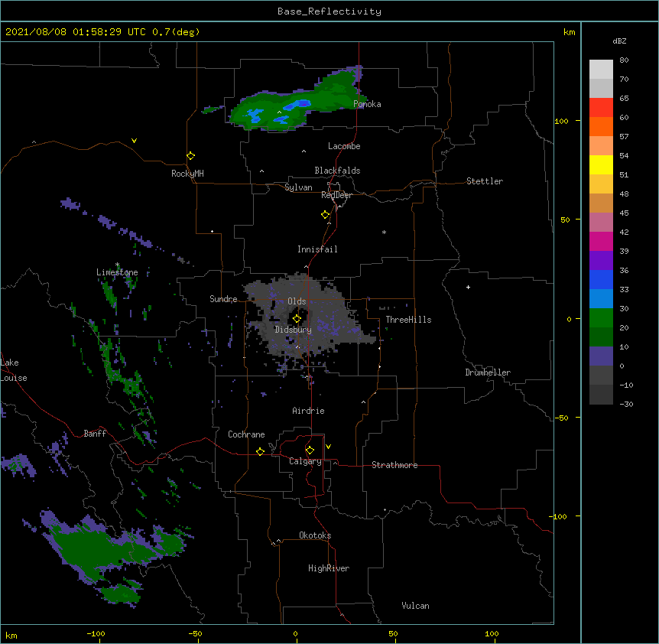659x644 pixels.
Task: Click the white asterisk east of Innisfail
Action: tap(384, 232)
